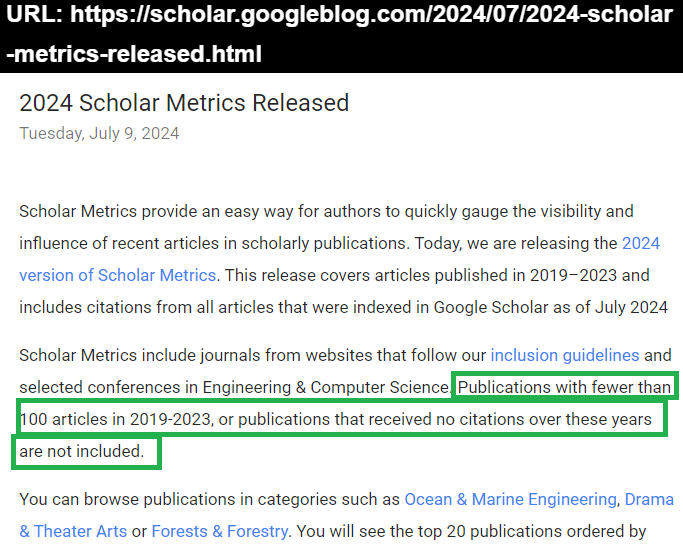The image size is (683, 546).
Task: Click the 'Drama' link after Ocean & Marine Engineering
Action: pyautogui.click(x=649, y=499)
